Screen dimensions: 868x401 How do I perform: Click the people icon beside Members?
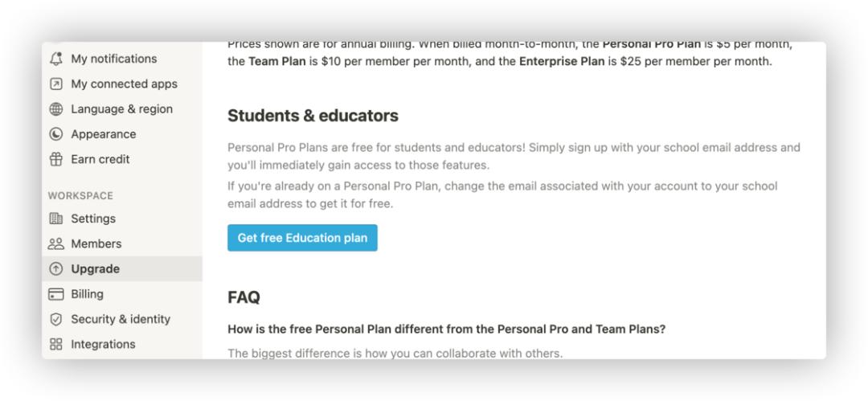pos(56,243)
